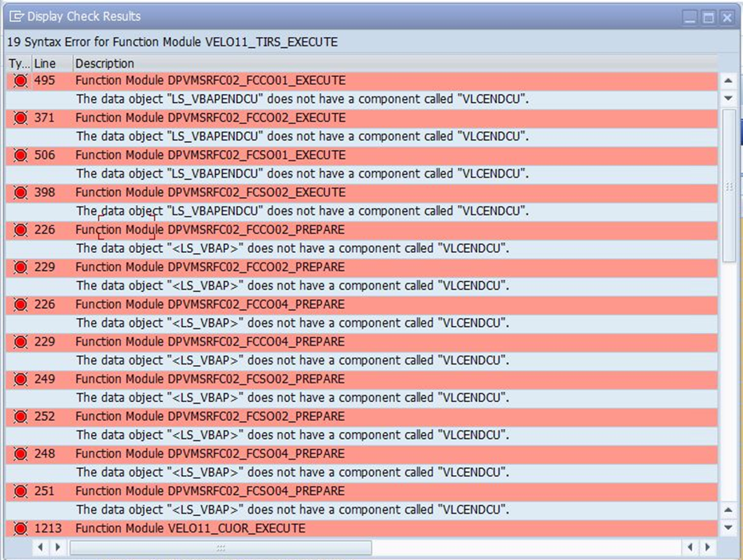Click line number 398
743x560 pixels.
(45, 192)
